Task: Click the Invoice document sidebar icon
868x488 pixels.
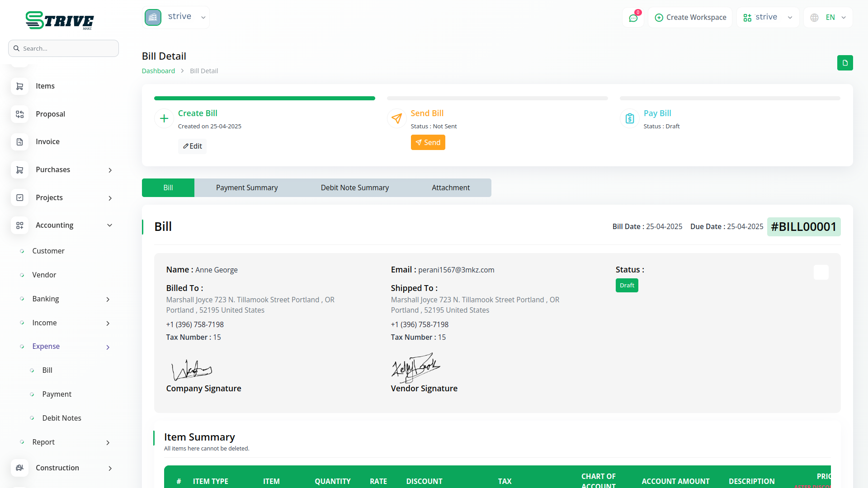Action: tap(19, 142)
